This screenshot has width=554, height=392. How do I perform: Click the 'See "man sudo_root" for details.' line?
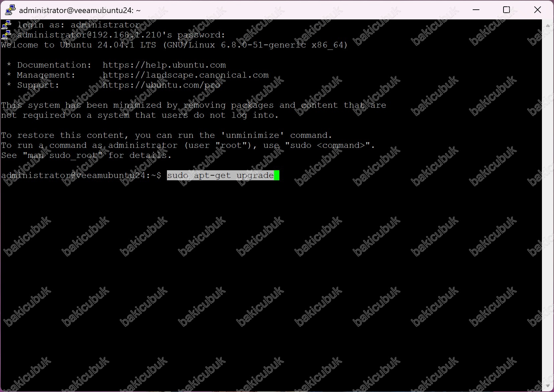tap(86, 155)
